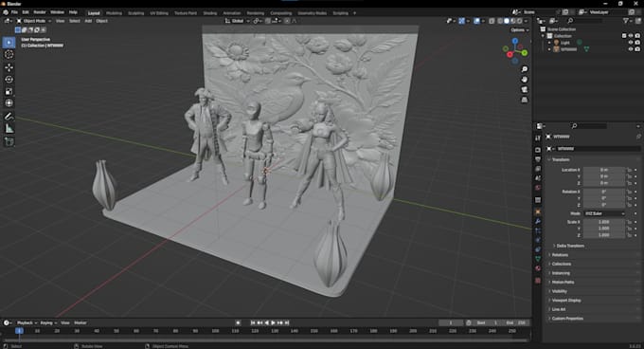Jump to the timeline start frame
Screen dimensions: 644x349
[x=253, y=323]
